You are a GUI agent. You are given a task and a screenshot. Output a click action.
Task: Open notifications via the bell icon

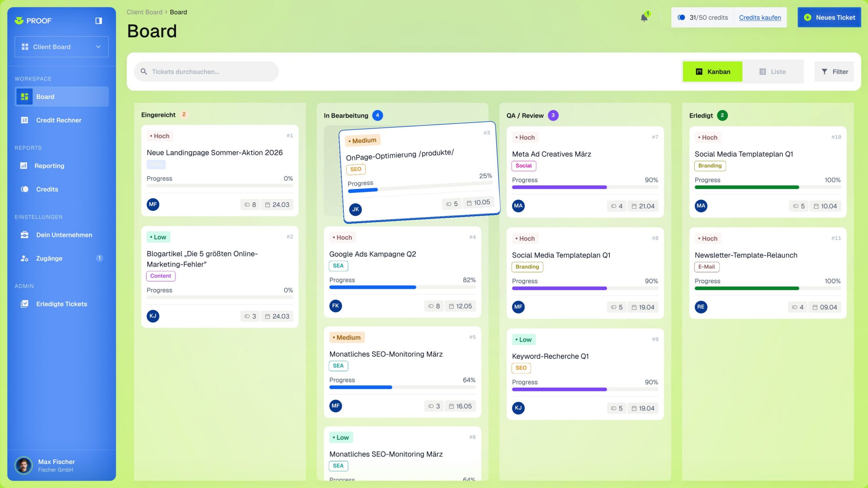click(x=644, y=18)
